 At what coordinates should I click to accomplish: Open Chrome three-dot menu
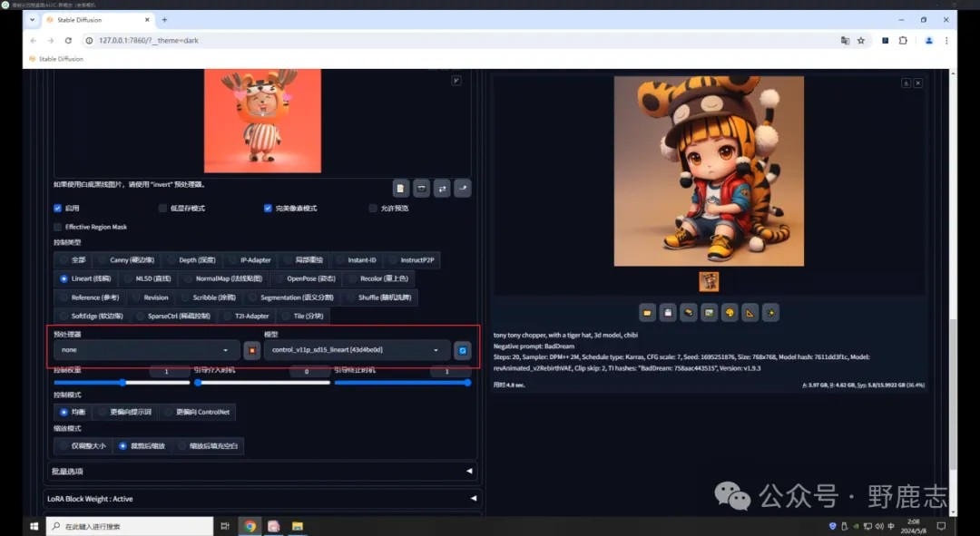[x=946, y=40]
